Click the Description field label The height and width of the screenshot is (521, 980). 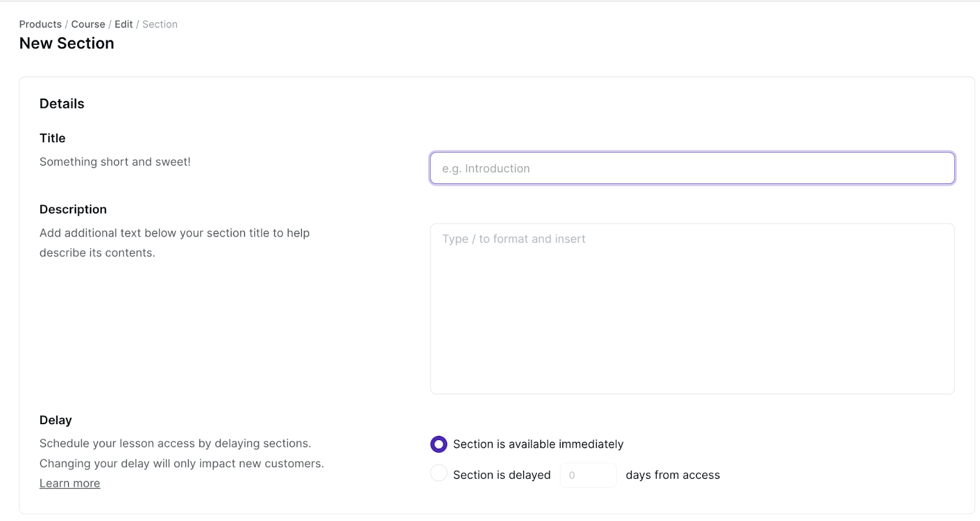tap(73, 210)
